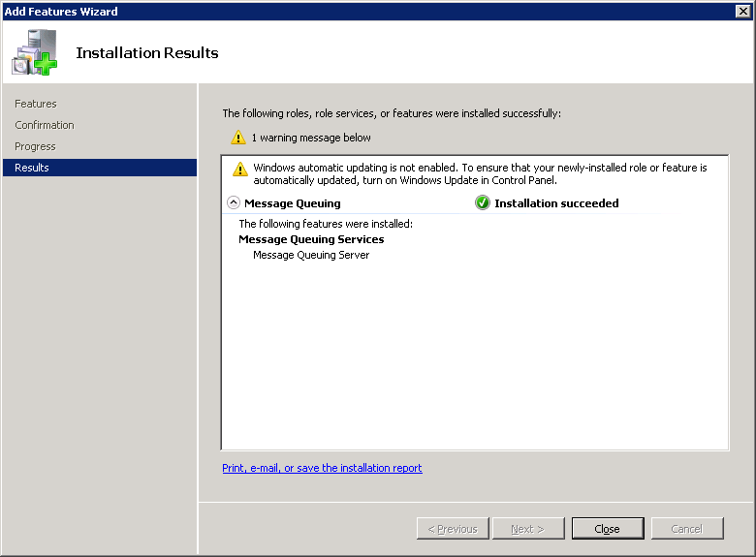The height and width of the screenshot is (557, 756).
Task: Click the Message Queuing heading text
Action: tap(293, 203)
